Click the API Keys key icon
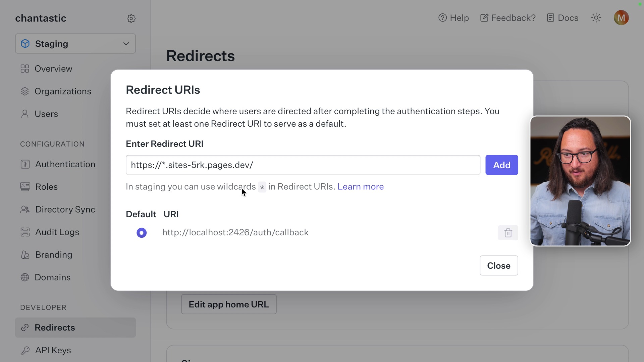Screen dimensions: 644x362 [24, 350]
